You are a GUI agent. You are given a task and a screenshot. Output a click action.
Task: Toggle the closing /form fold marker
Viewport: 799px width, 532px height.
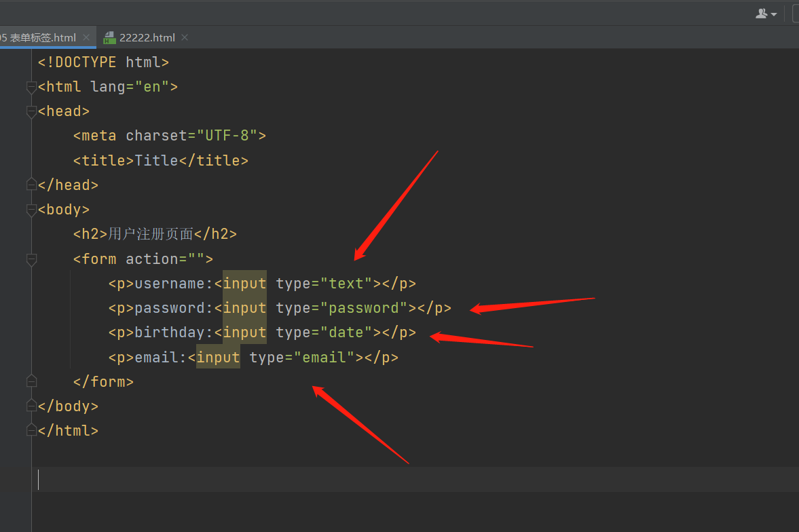tap(32, 381)
